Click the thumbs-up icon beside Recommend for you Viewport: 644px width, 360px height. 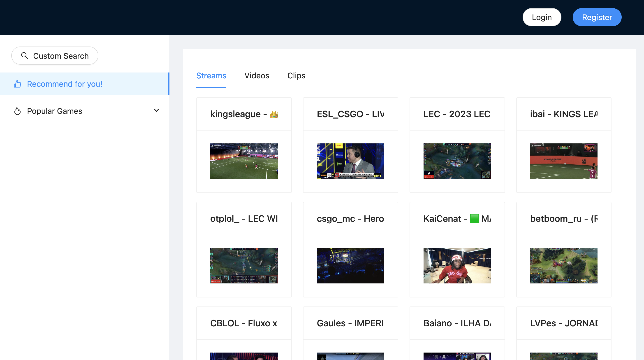pos(17,84)
